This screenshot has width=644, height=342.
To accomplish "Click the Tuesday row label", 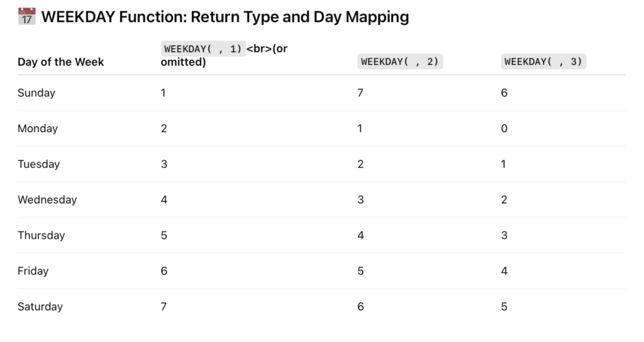I will click(38, 164).
